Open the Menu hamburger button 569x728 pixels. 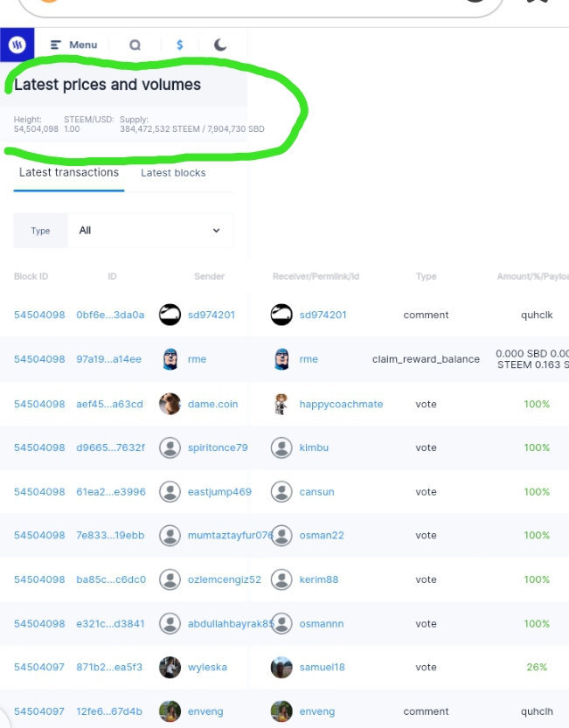pyautogui.click(x=73, y=45)
